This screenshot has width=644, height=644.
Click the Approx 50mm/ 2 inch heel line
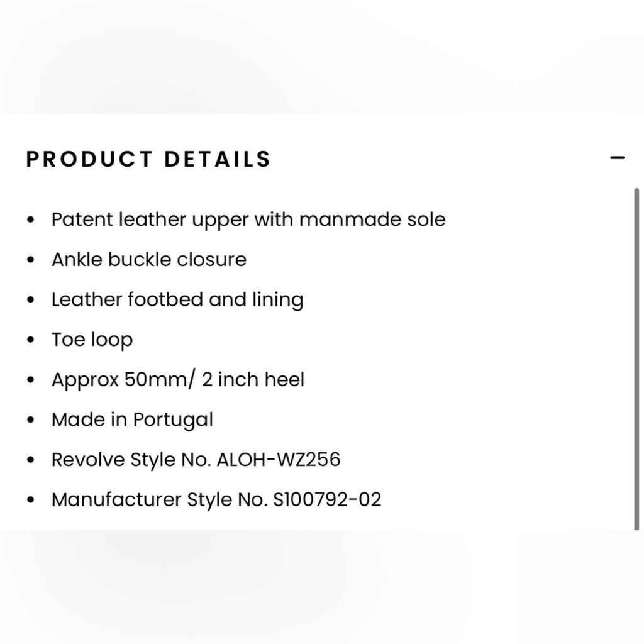178,379
